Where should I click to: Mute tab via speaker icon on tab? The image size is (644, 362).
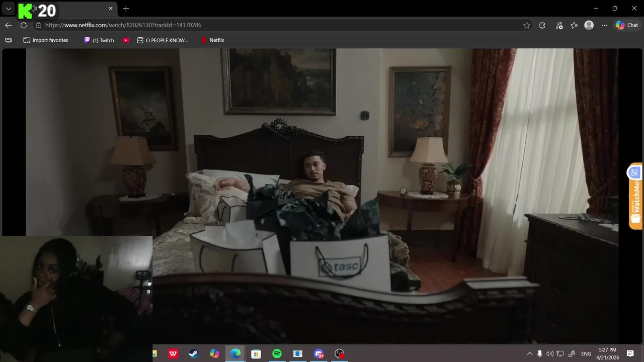tap(34, 9)
